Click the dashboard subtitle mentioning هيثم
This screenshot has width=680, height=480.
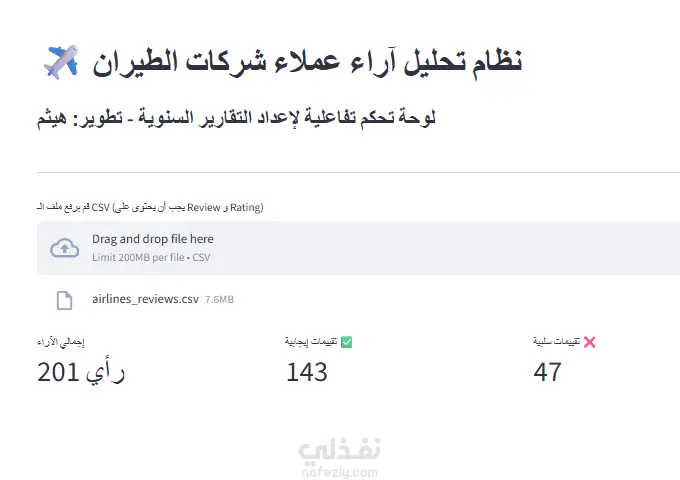pyautogui.click(x=236, y=119)
